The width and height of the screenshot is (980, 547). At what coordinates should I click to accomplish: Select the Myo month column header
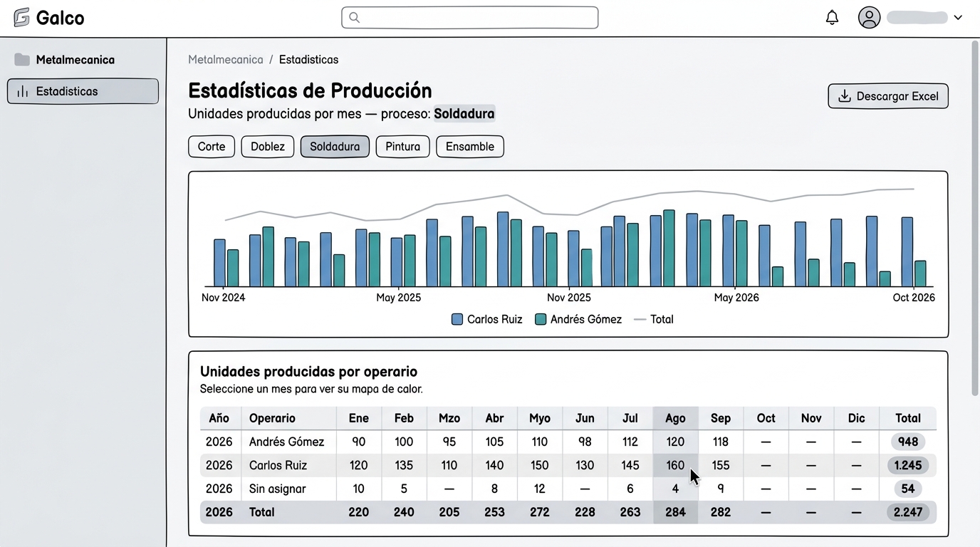540,418
